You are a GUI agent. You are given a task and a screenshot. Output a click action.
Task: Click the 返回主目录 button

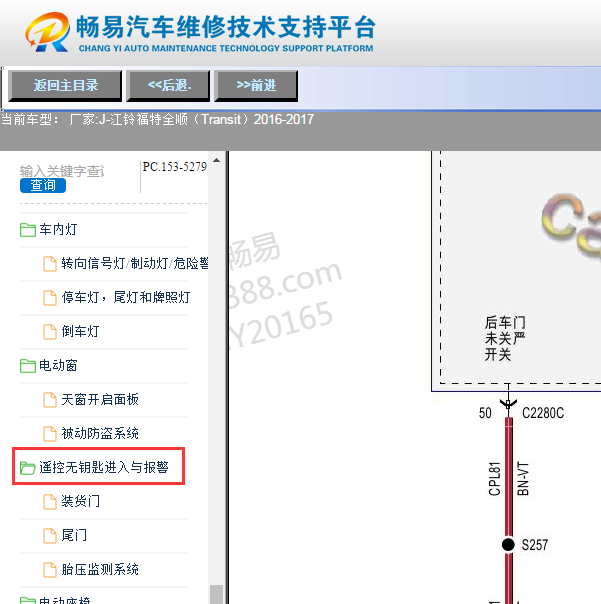tap(65, 86)
